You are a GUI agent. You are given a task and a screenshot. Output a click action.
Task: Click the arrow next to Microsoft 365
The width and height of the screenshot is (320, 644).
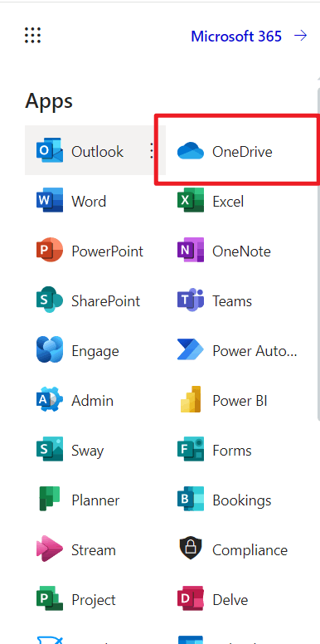pos(301,37)
